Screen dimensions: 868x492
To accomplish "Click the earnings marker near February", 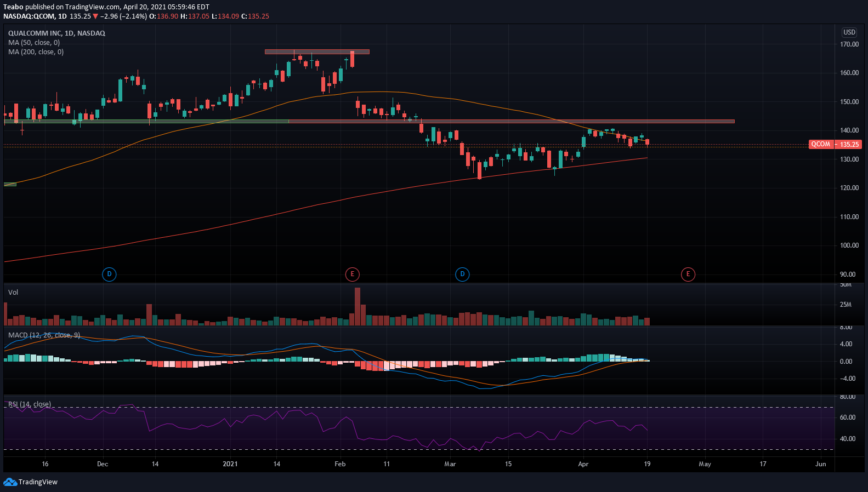I will [352, 274].
